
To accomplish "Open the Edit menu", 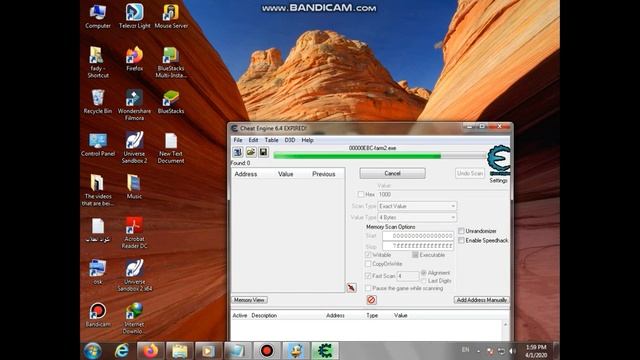I will [x=253, y=140].
